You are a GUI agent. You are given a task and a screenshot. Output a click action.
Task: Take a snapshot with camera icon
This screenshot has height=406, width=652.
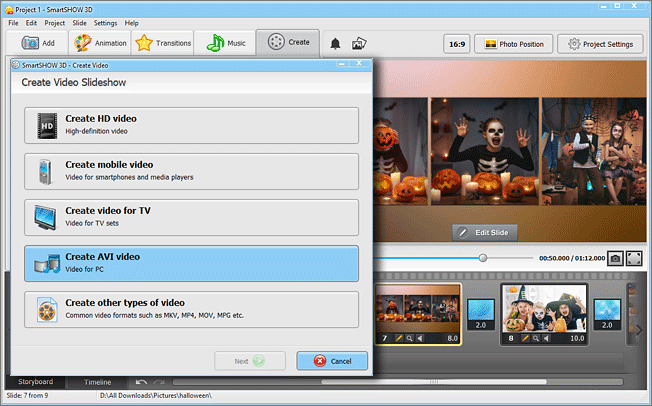615,258
